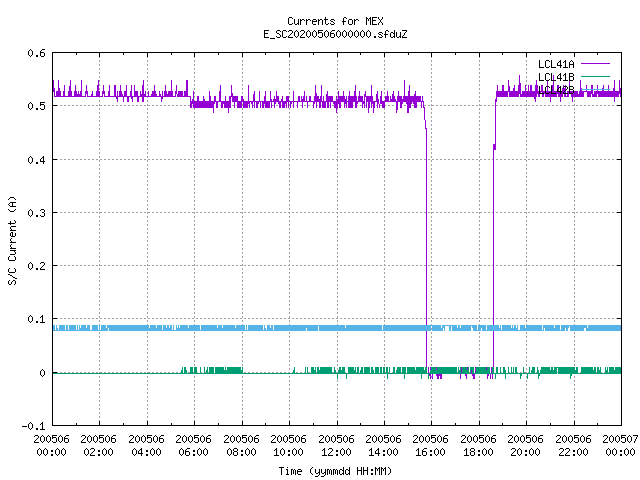Viewport: 640px width, 480px height.
Task: Click the LCL42B legend label
Action: [556, 90]
